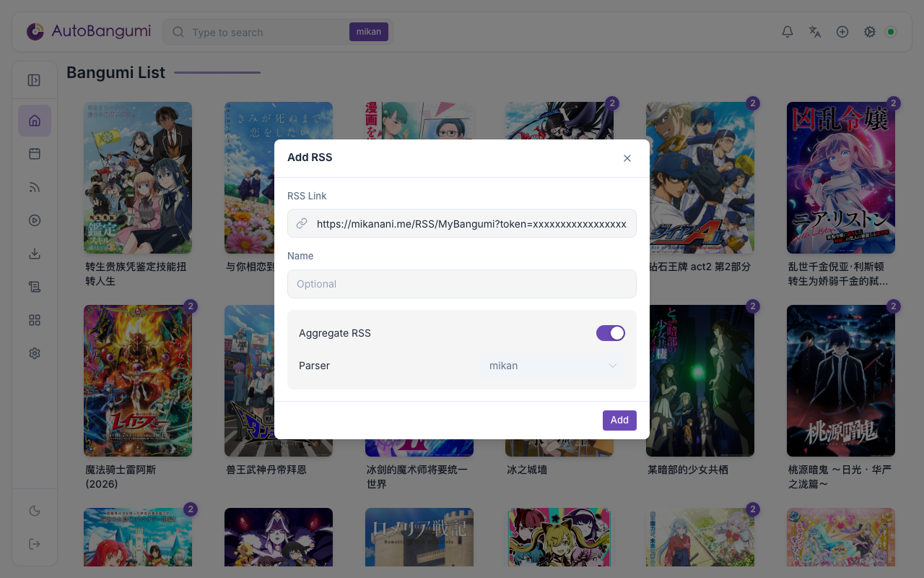Image resolution: width=924 pixels, height=578 pixels.
Task: Open the 桃源暗鬼 poster
Action: pyautogui.click(x=841, y=381)
